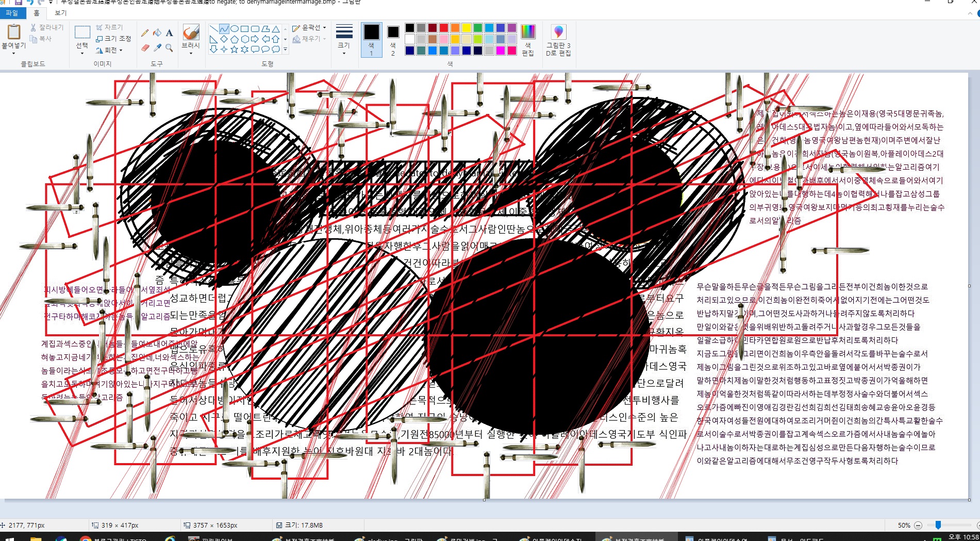The width and height of the screenshot is (980, 541).
Task: Open Chrome from the Windows taskbar
Action: pos(86,538)
